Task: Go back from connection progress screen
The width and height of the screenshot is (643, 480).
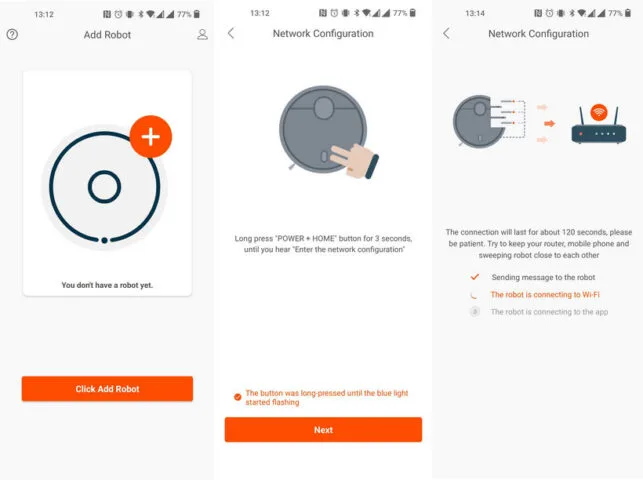Action: (447, 33)
